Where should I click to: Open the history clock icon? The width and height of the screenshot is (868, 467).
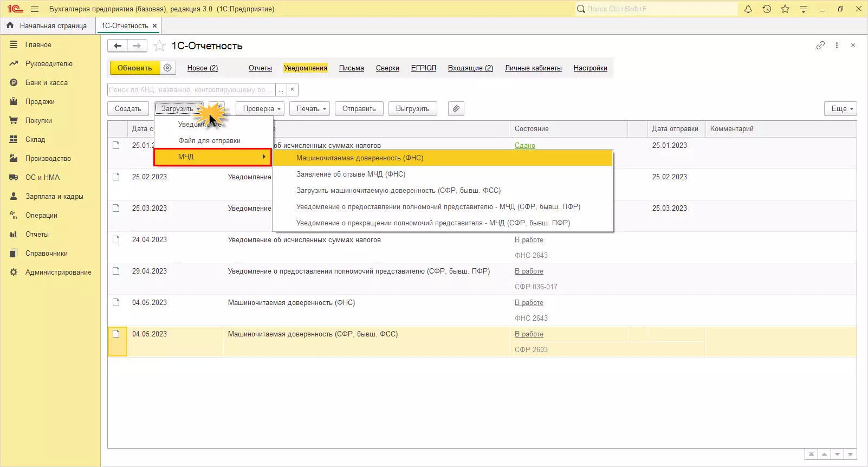pos(767,9)
